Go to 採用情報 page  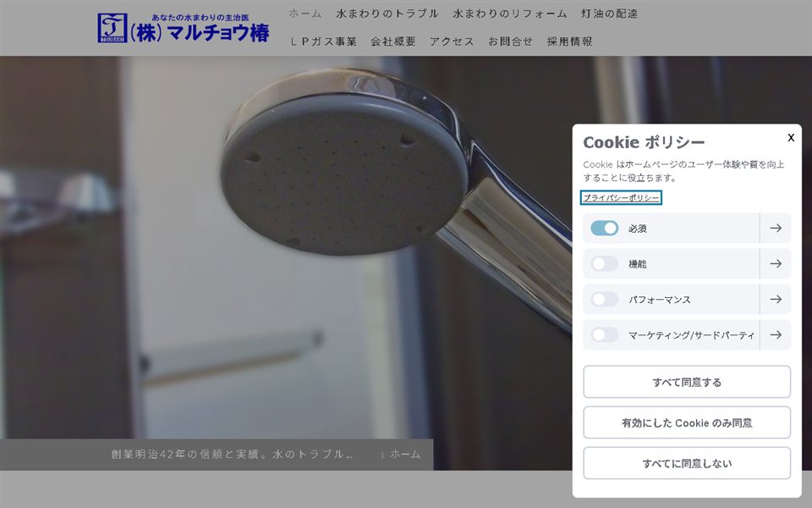(569, 41)
